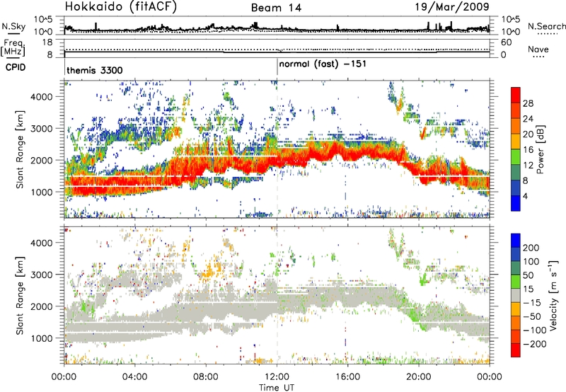Pick the blue Power segment between 4 and 8
The height and width of the screenshot is (392, 566).
[x=516, y=188]
